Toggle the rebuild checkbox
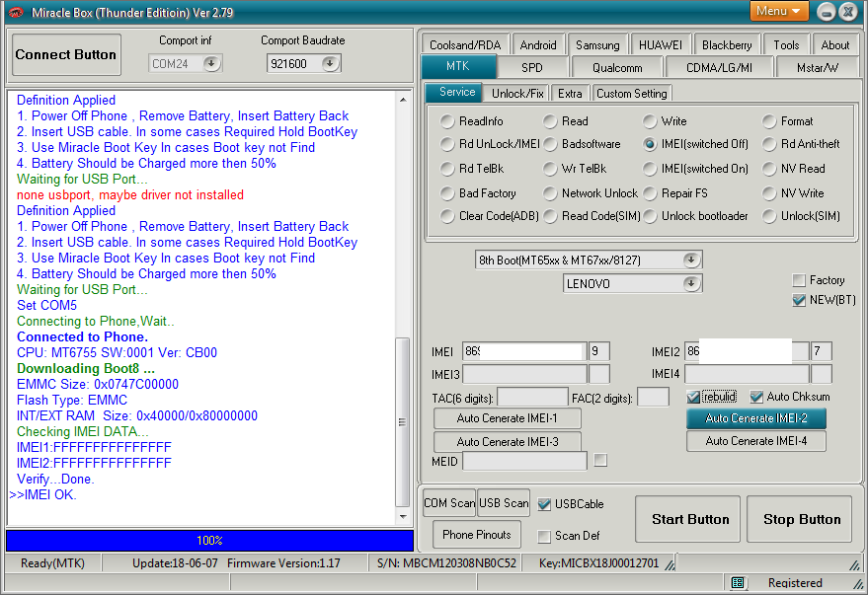The width and height of the screenshot is (868, 595). point(693,397)
